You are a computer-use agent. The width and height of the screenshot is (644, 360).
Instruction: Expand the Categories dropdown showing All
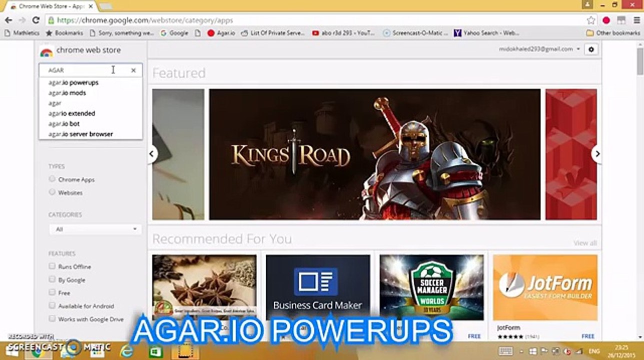[x=95, y=229]
